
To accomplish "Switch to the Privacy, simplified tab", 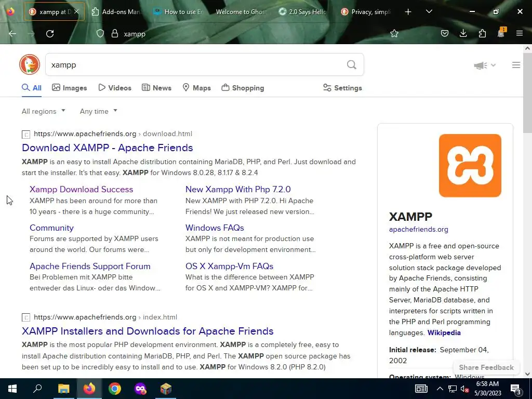I will tap(366, 11).
